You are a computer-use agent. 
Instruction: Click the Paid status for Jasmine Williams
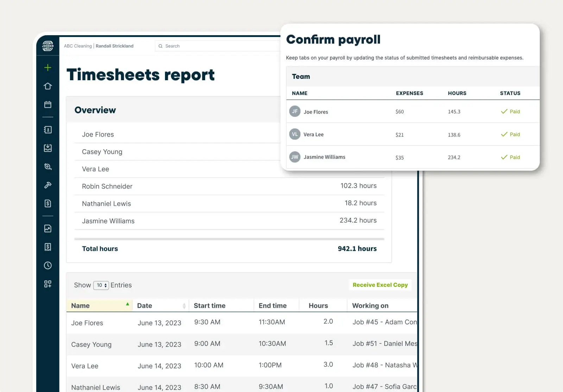pyautogui.click(x=510, y=157)
